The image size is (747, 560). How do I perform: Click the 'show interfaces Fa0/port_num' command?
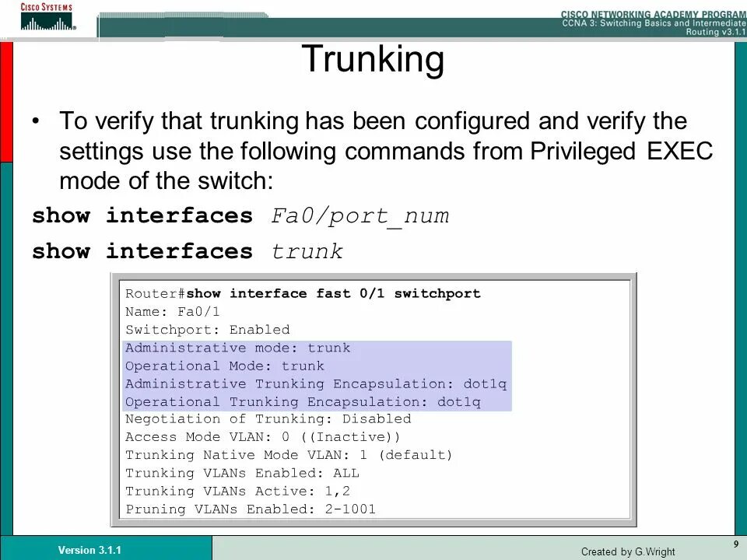(x=240, y=216)
